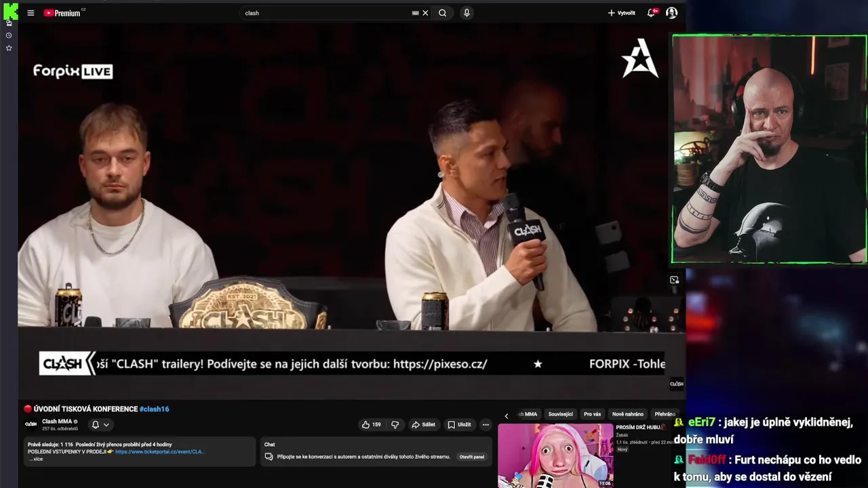
Task: Open the history clock icon in sidebar
Action: point(9,35)
